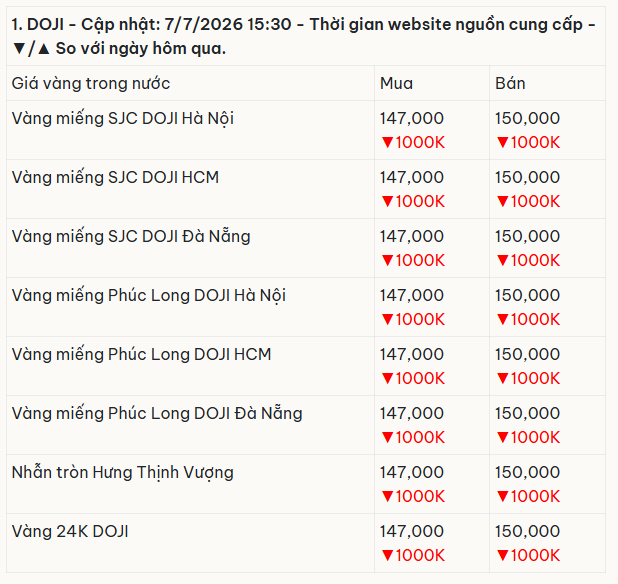Select 'Vàng miếng Phúc Long DOJI Đà Nẵng' label

(x=157, y=413)
